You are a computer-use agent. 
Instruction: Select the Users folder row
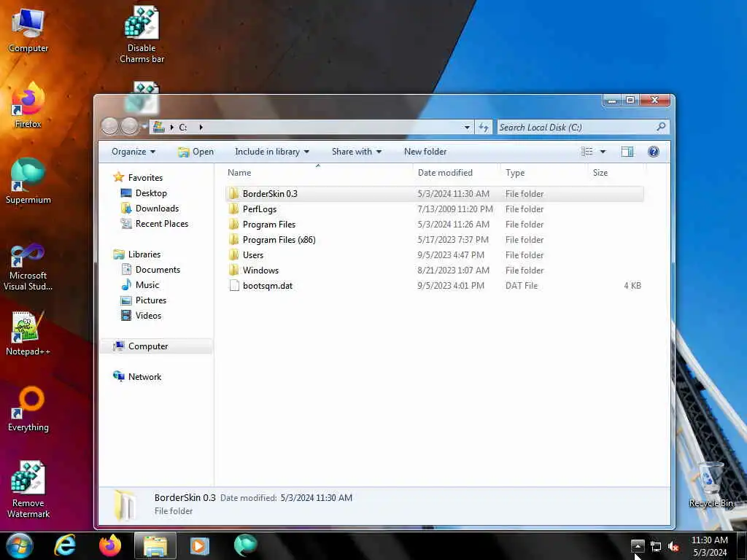435,254
